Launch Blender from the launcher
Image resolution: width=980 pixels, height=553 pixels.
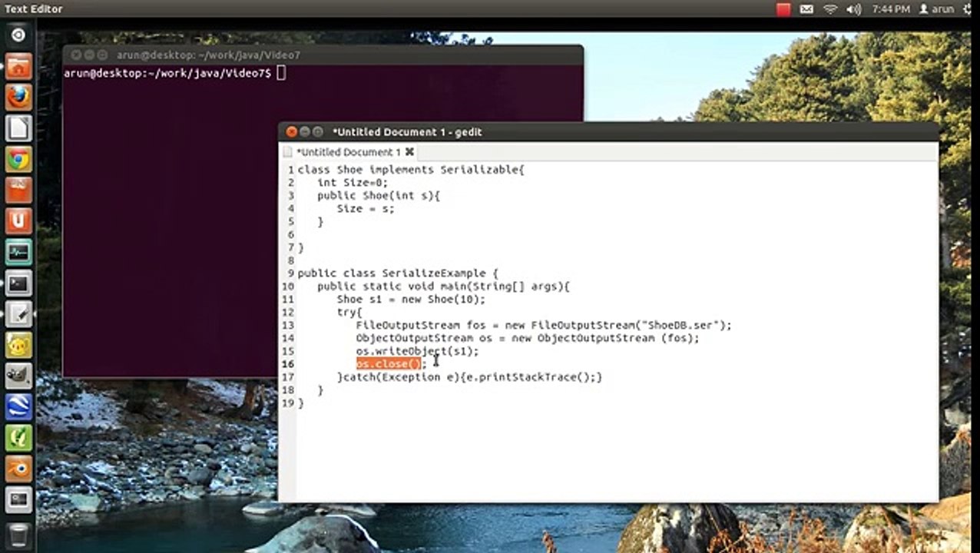pos(18,469)
